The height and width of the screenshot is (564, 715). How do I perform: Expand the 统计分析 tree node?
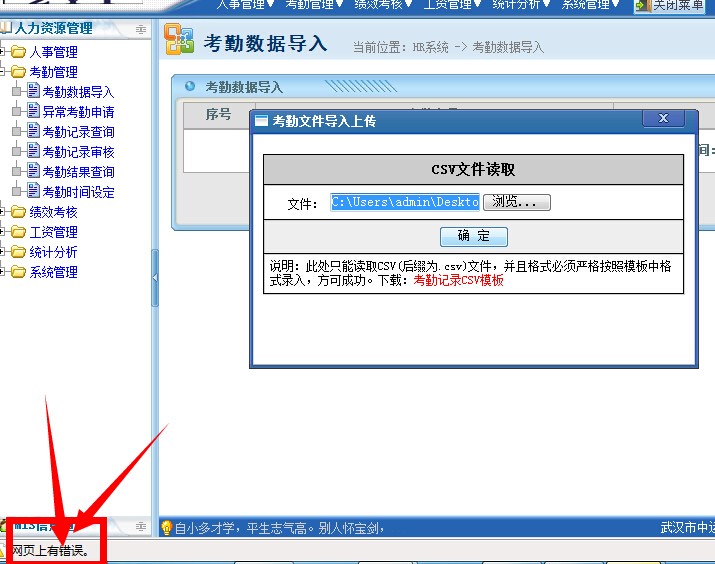[5, 252]
